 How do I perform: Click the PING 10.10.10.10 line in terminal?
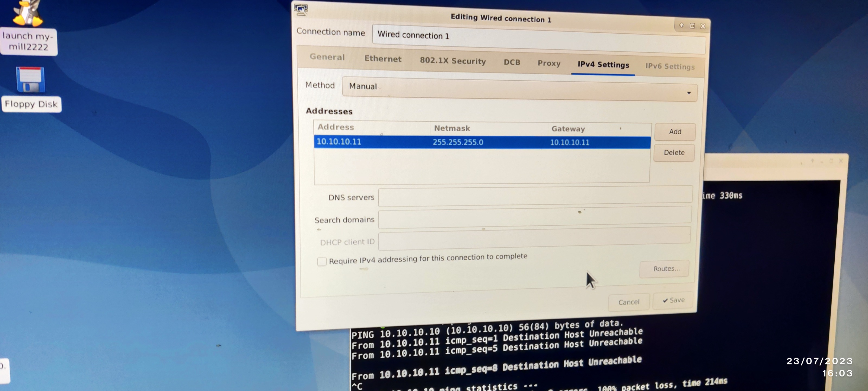pyautogui.click(x=487, y=329)
